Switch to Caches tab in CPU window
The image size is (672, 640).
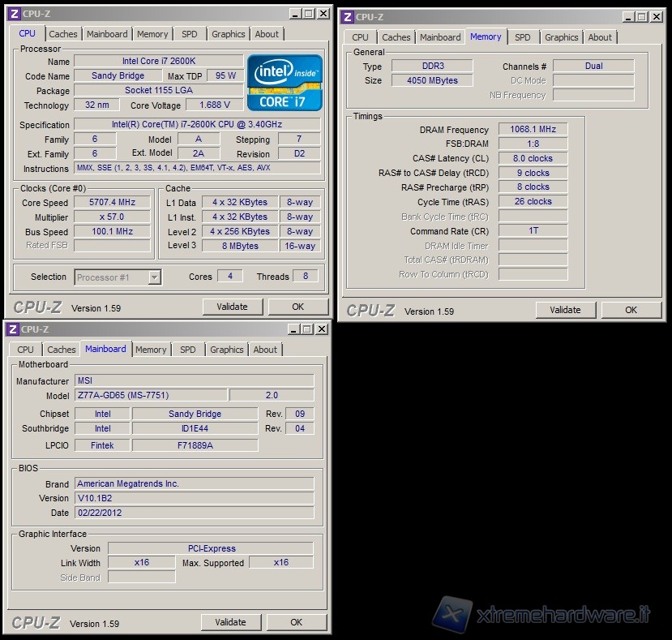(63, 34)
